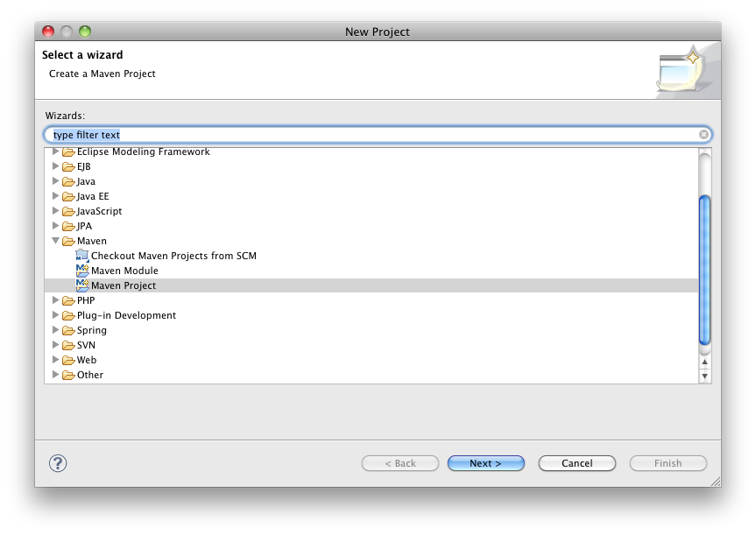Click the Maven Module icon

pyautogui.click(x=82, y=271)
